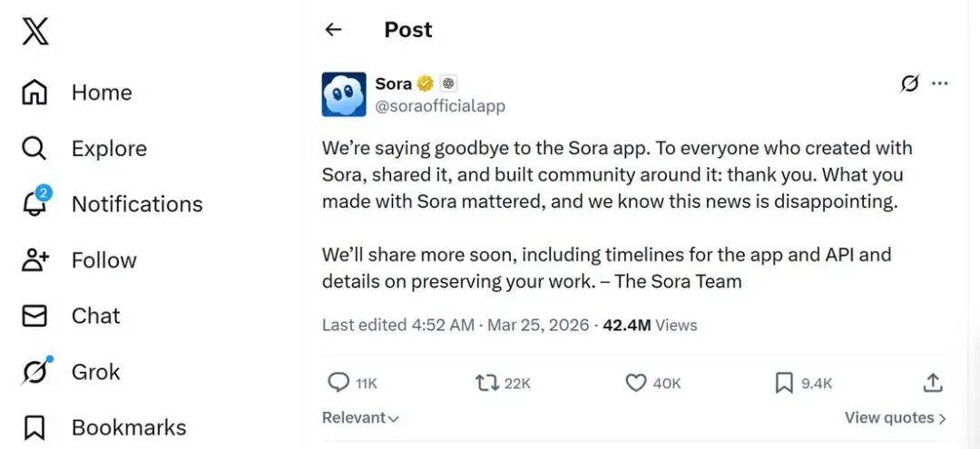This screenshot has height=449, width=980.
Task: Click the Sora profile avatar
Action: click(344, 94)
